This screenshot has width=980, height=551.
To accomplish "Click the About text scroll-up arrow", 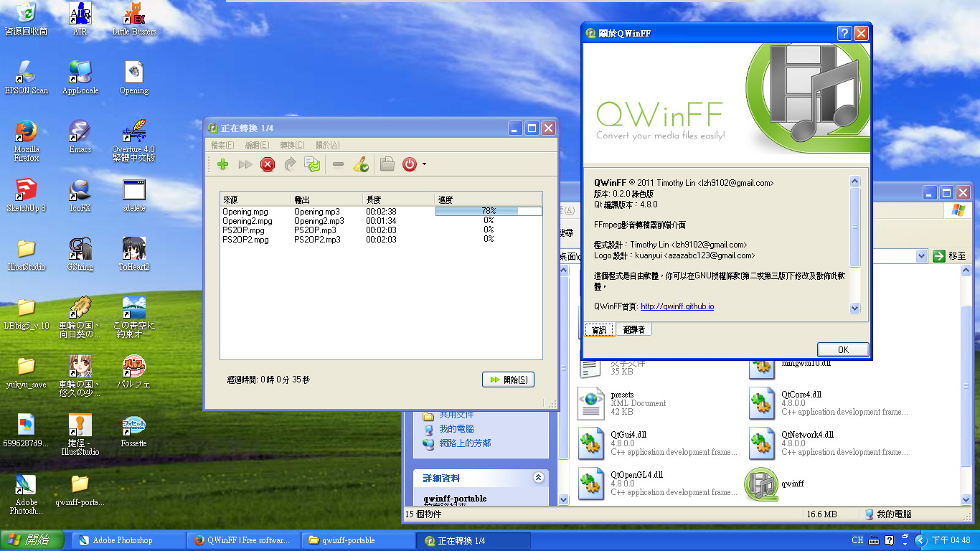I will (x=854, y=181).
